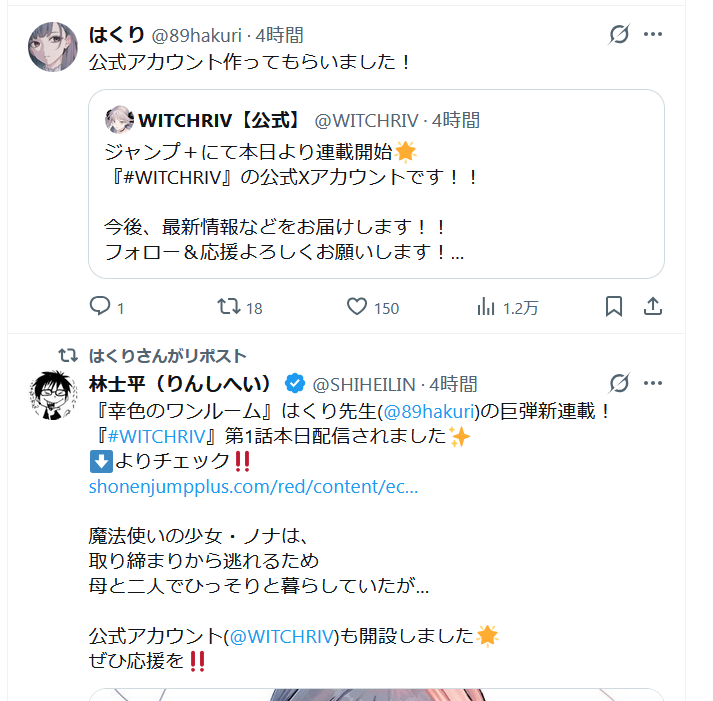The height and width of the screenshot is (701, 713).
Task: Open more options menu on 林士平's post
Action: [x=653, y=383]
